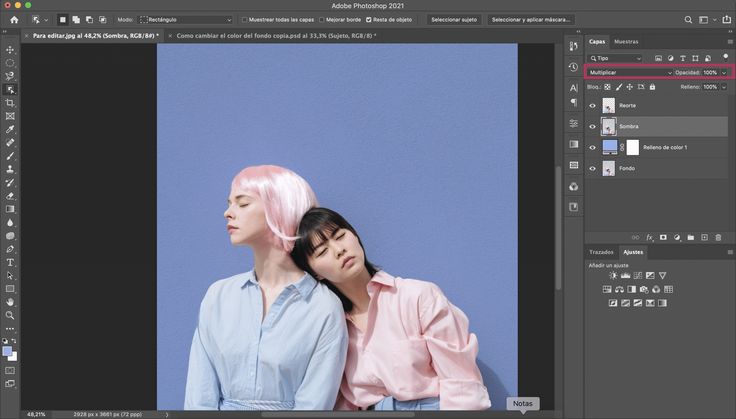The image size is (736, 419).
Task: Click the Home icon in options bar
Action: click(14, 19)
